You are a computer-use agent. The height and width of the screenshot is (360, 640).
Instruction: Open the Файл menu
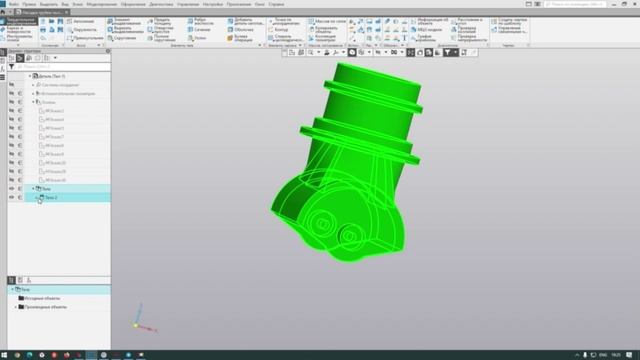pyautogui.click(x=13, y=4)
